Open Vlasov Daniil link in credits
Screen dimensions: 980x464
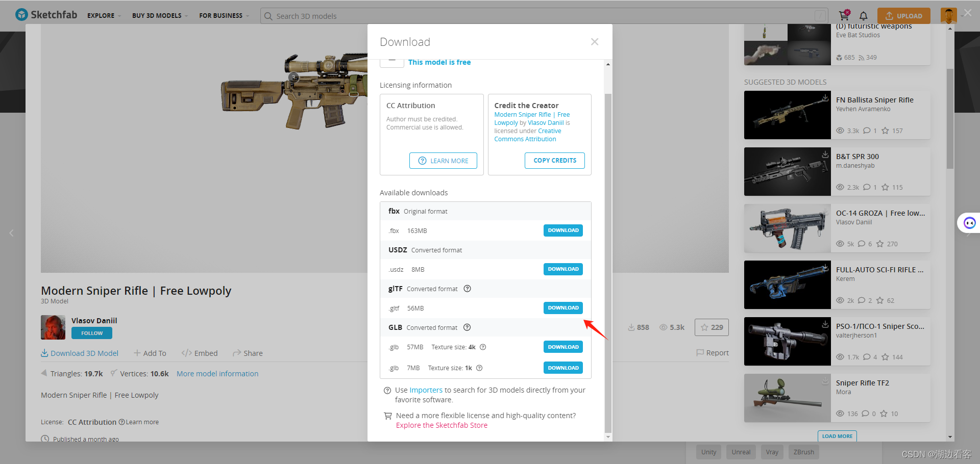[x=546, y=123]
